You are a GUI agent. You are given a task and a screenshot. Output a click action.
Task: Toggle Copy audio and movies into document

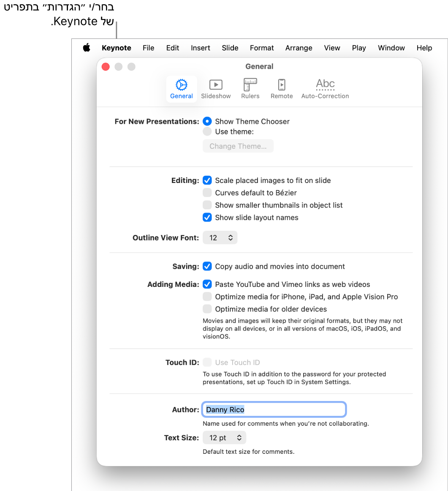pyautogui.click(x=207, y=266)
